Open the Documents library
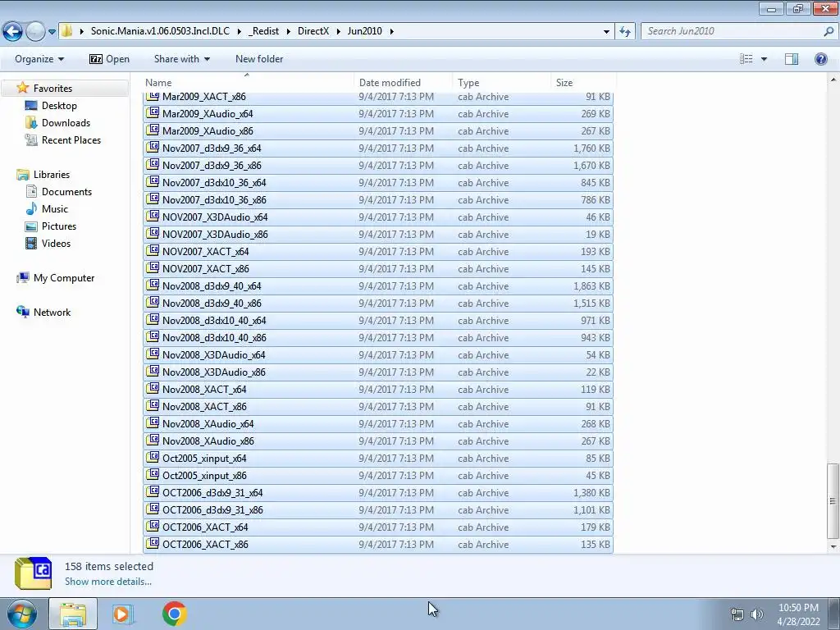Image resolution: width=840 pixels, height=630 pixels. (66, 192)
